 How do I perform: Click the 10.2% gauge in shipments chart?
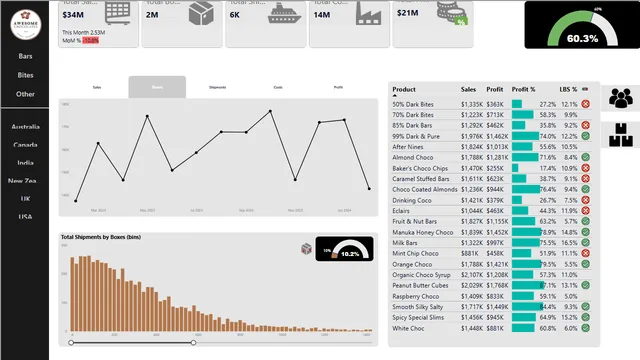(344, 249)
